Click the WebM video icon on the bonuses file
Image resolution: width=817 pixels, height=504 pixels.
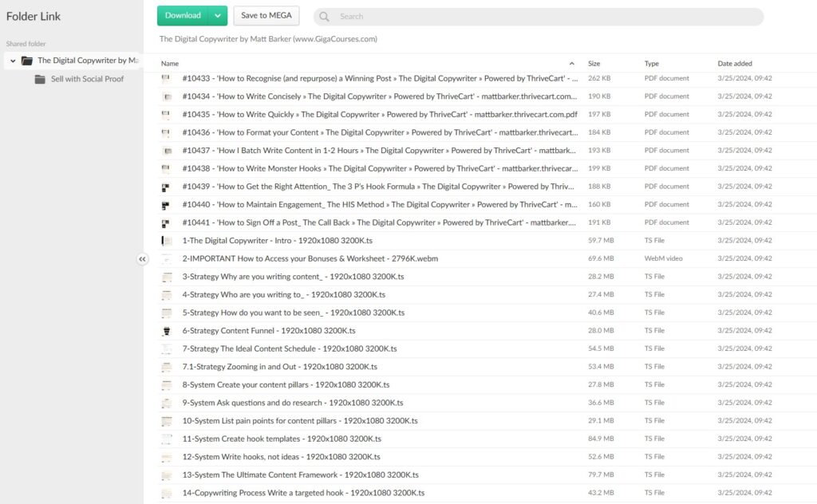[168, 258]
